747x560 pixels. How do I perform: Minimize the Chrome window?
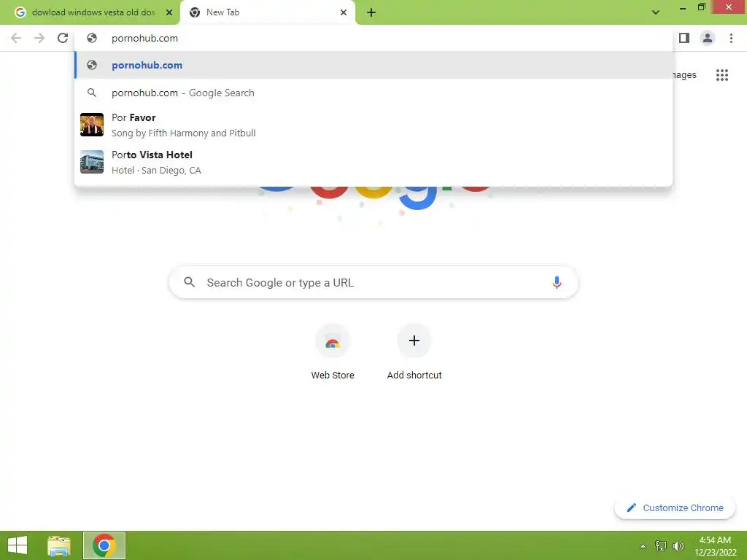click(x=683, y=8)
